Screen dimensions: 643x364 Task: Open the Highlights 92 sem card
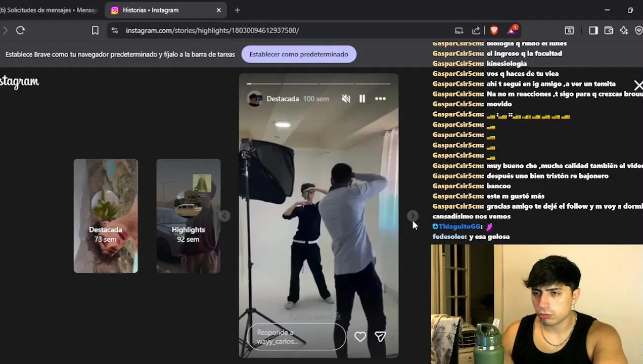[x=188, y=216]
